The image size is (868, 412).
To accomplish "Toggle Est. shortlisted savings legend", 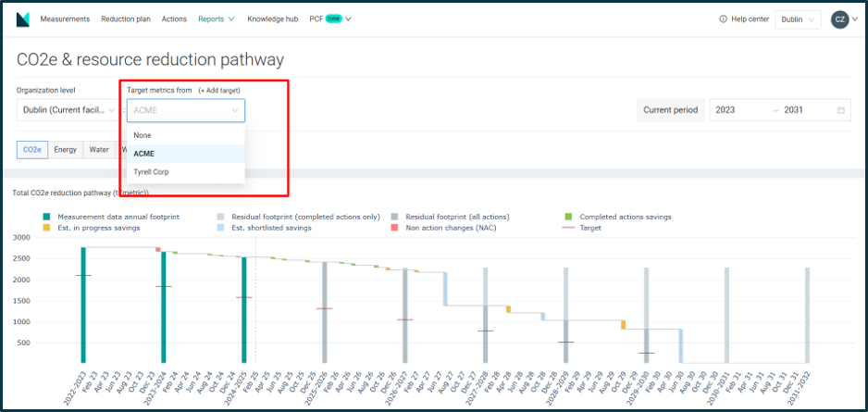I will pos(265,228).
